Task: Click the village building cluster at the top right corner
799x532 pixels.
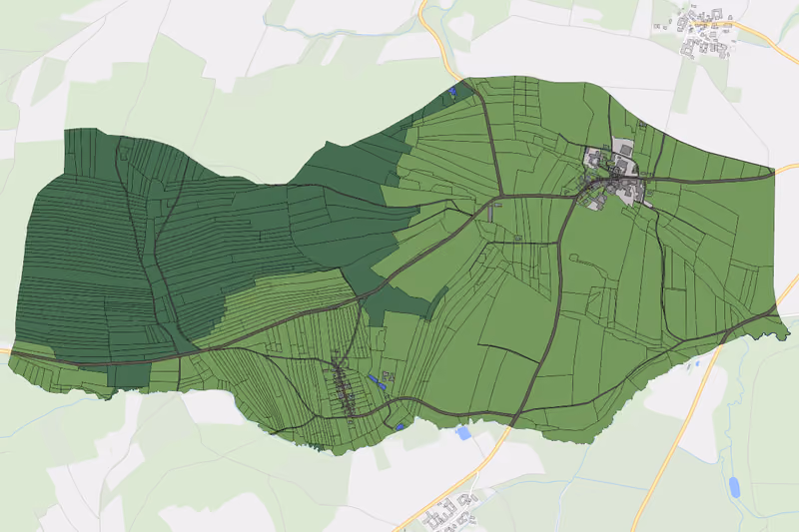Action: (706, 33)
